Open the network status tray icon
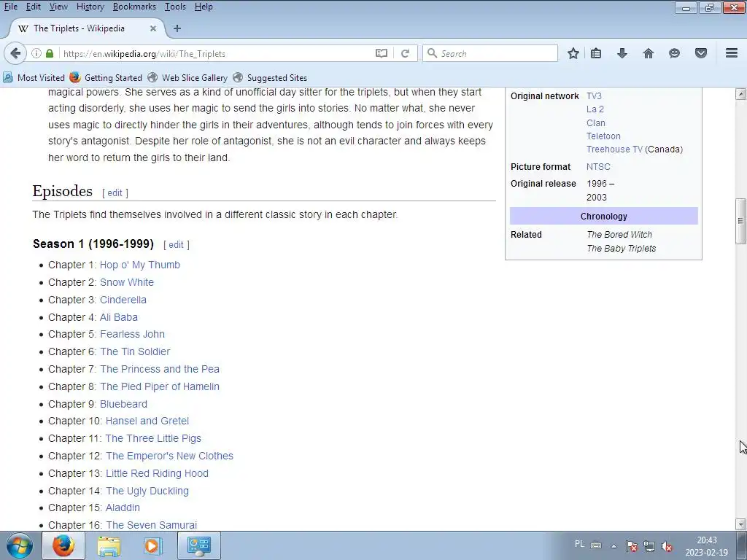Screen dimensions: 747x560 [x=649, y=546]
